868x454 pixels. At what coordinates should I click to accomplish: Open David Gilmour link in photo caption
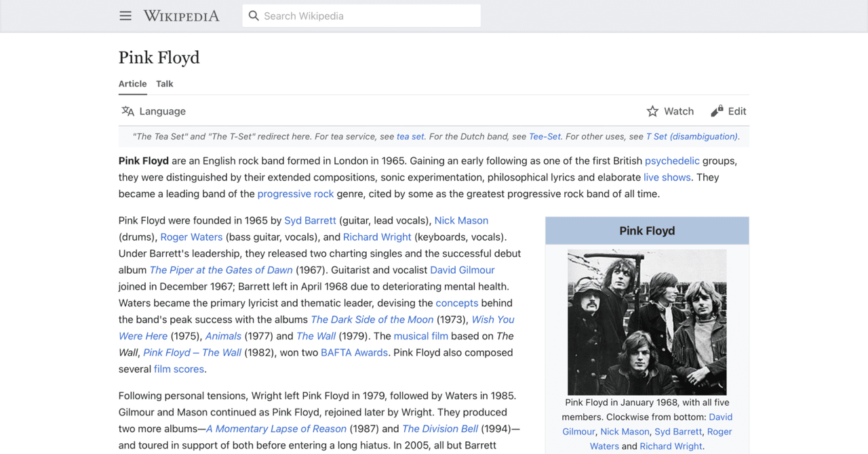tap(721, 417)
